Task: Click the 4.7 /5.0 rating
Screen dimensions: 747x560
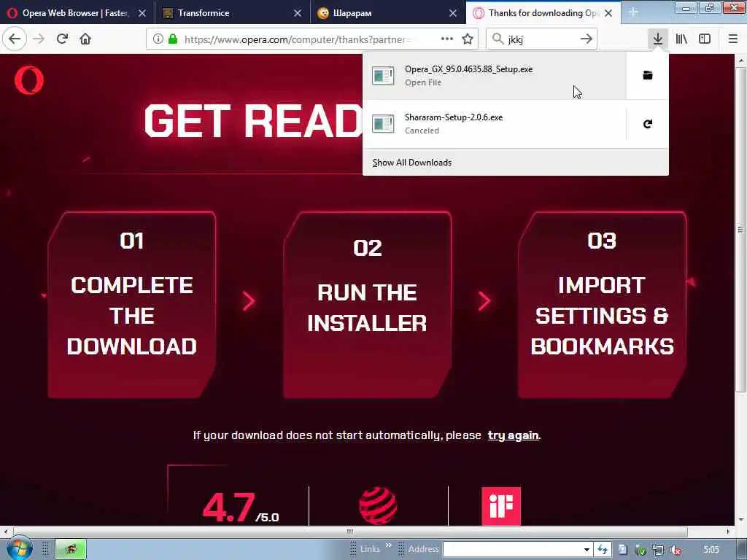Action: (241, 507)
